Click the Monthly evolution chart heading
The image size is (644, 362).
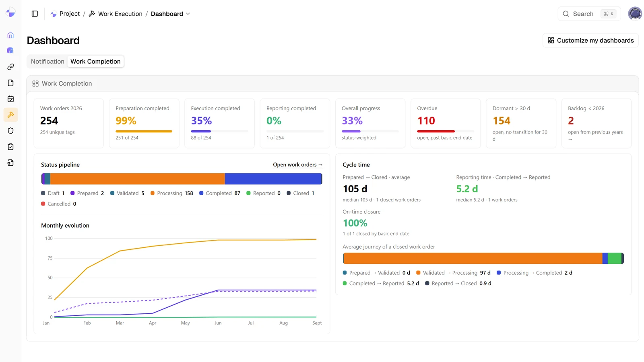coord(65,226)
